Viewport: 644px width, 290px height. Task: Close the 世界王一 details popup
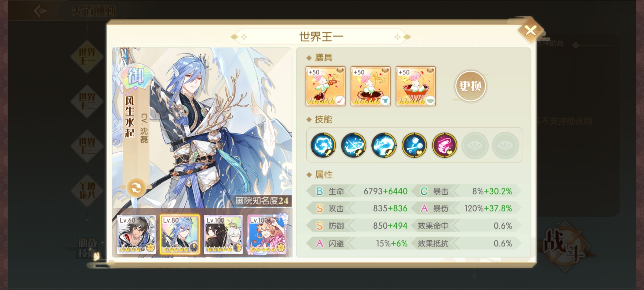pos(530,31)
